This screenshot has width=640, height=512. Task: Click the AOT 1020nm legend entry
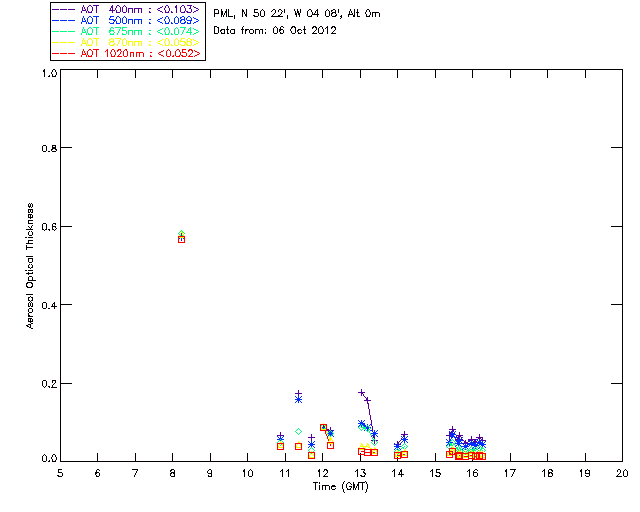point(127,53)
